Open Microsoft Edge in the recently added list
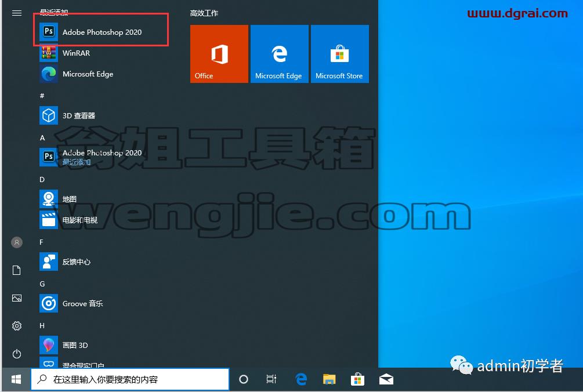This screenshot has height=392, width=583. point(101,74)
